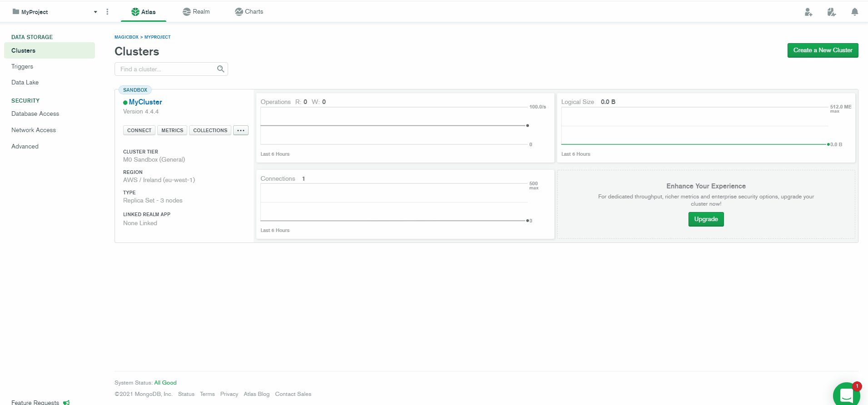Switch to the Atlas tab

[x=144, y=12]
